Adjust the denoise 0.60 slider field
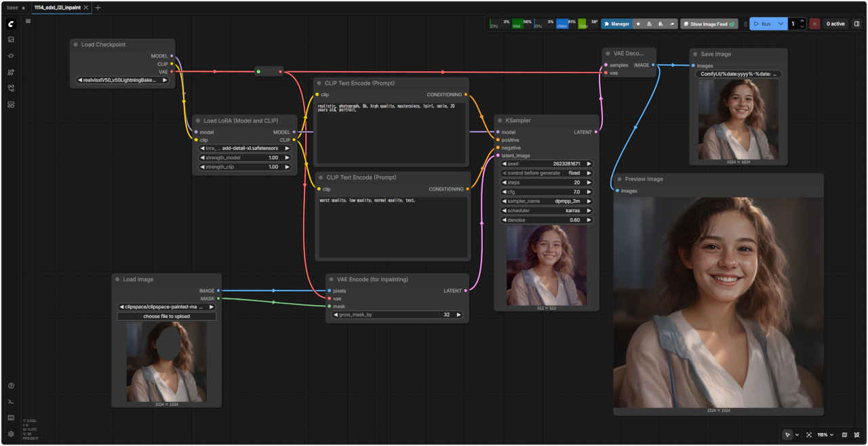868x446 pixels. point(547,220)
